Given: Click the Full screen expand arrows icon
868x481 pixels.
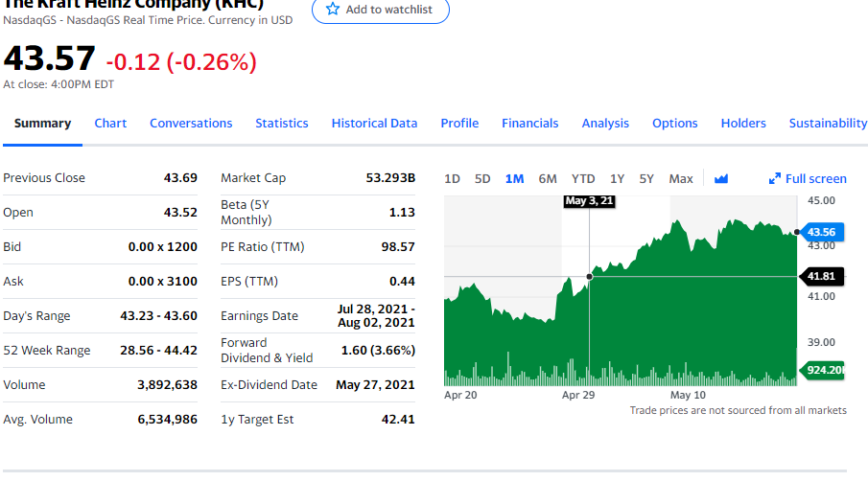Looking at the screenshot, I should (774, 178).
